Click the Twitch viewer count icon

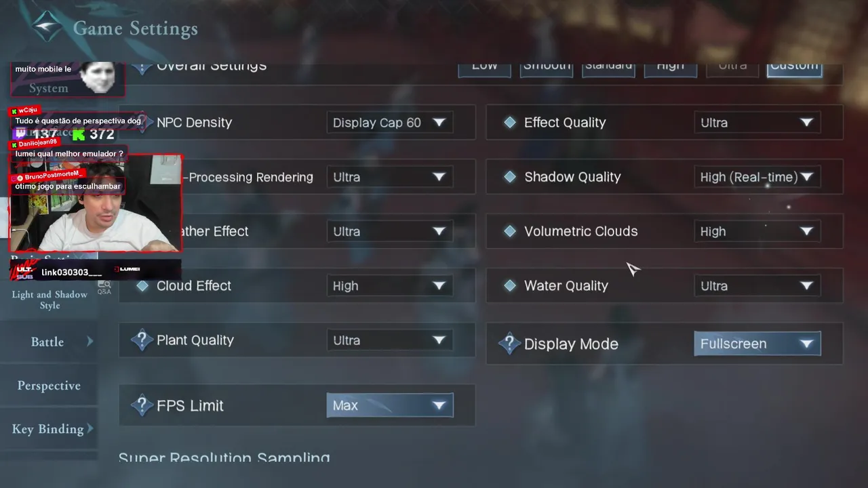[x=22, y=134]
